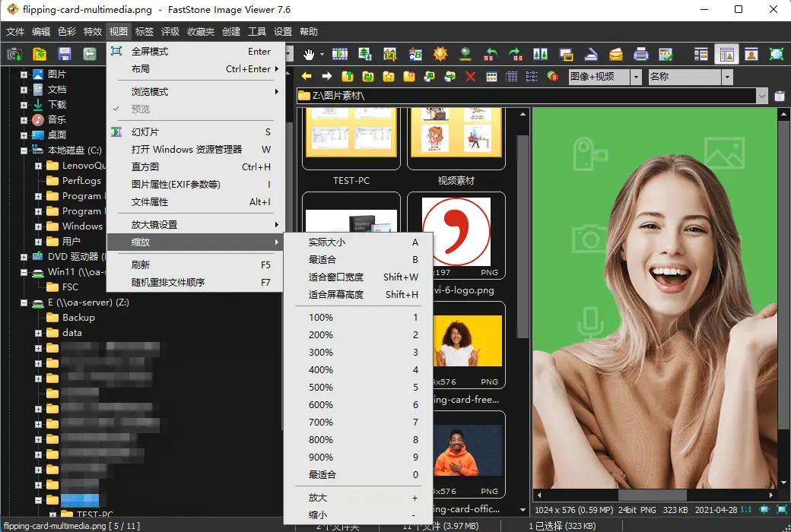
Task: Open the 工具 menu in menu bar
Action: tap(257, 32)
